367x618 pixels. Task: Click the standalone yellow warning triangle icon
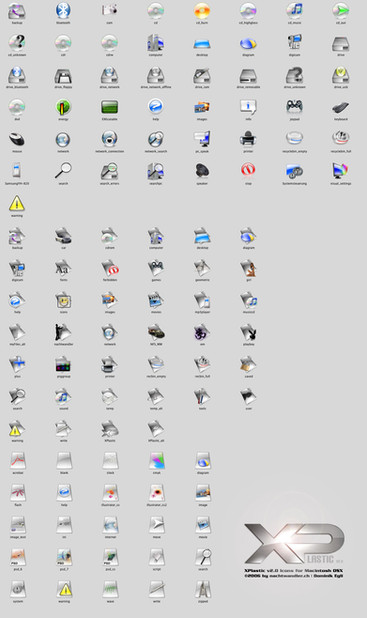click(17, 203)
